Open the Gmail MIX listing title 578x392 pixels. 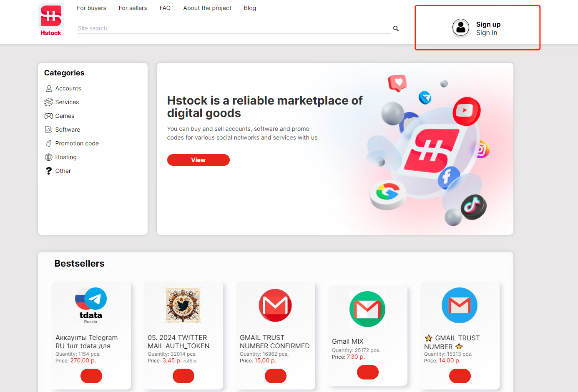(348, 341)
